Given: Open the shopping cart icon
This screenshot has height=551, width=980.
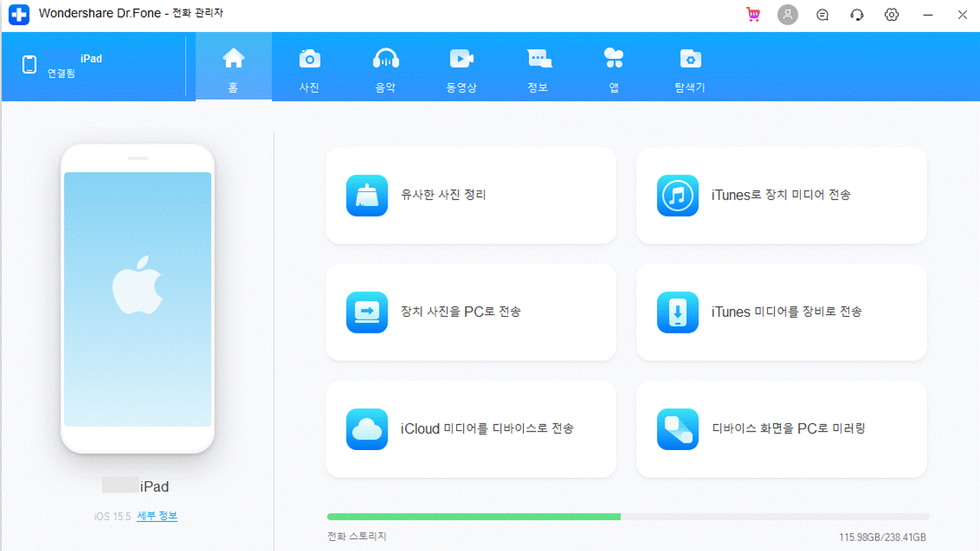Looking at the screenshot, I should click(x=753, y=15).
